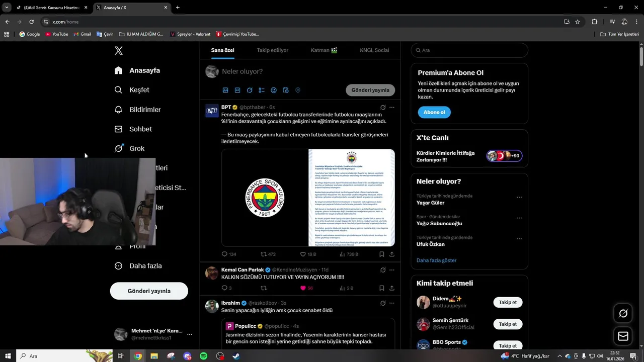The width and height of the screenshot is (644, 362).
Task: Open floating messages envelope button
Action: [x=623, y=336]
